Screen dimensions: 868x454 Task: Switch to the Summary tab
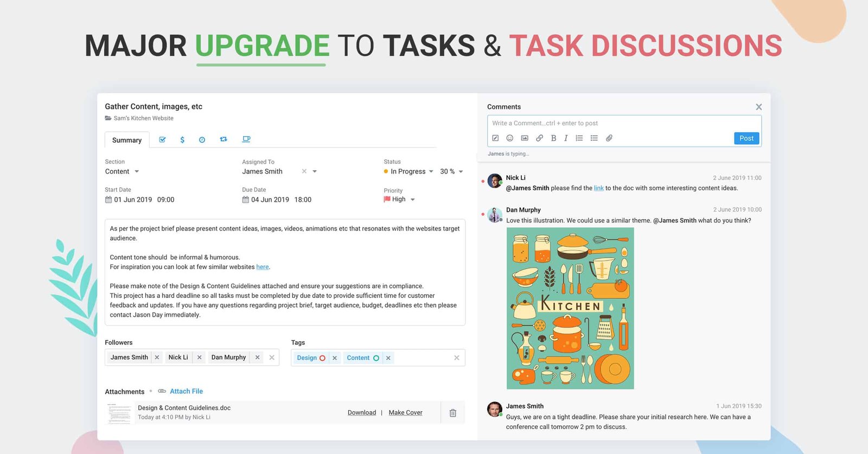click(x=127, y=140)
